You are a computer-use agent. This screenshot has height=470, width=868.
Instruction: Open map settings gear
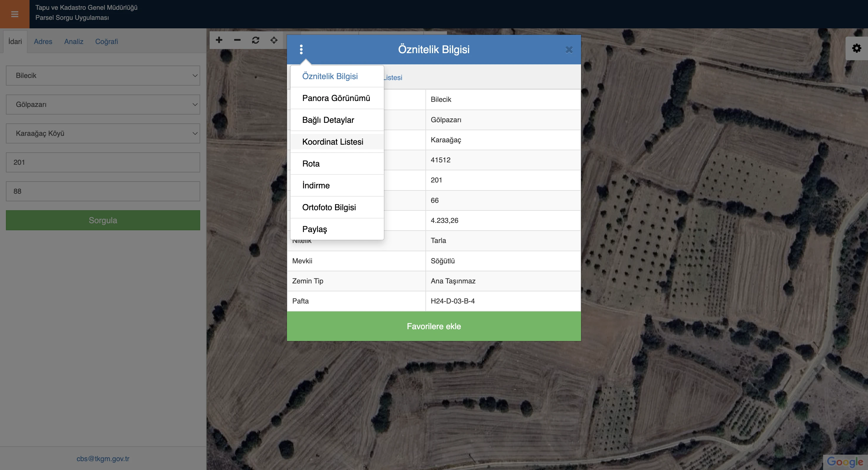coord(856,48)
